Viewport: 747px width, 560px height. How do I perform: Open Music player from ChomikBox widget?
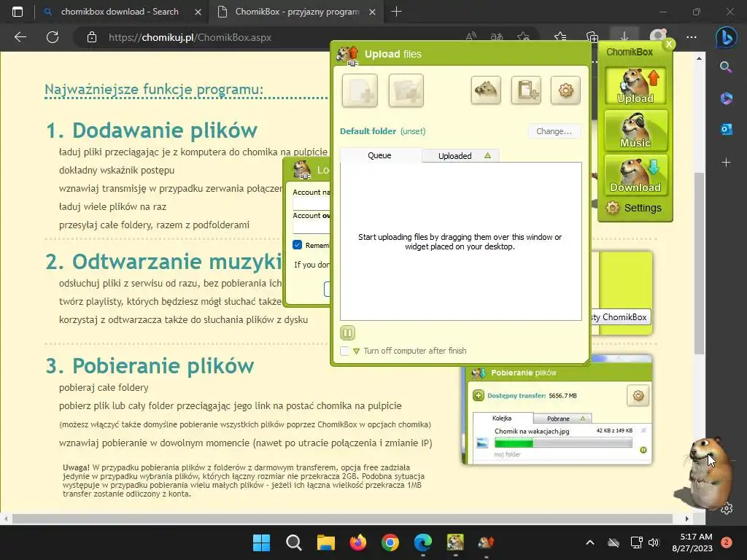click(635, 130)
